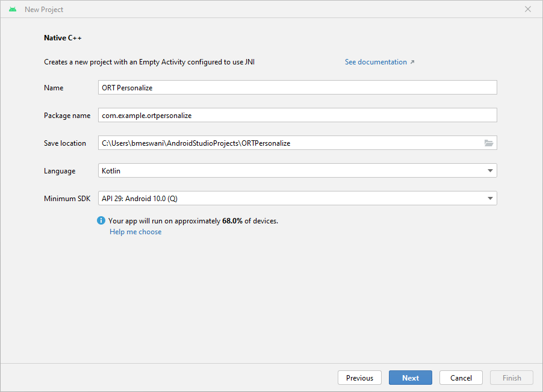
Task: Click the Previous button
Action: tap(359, 378)
